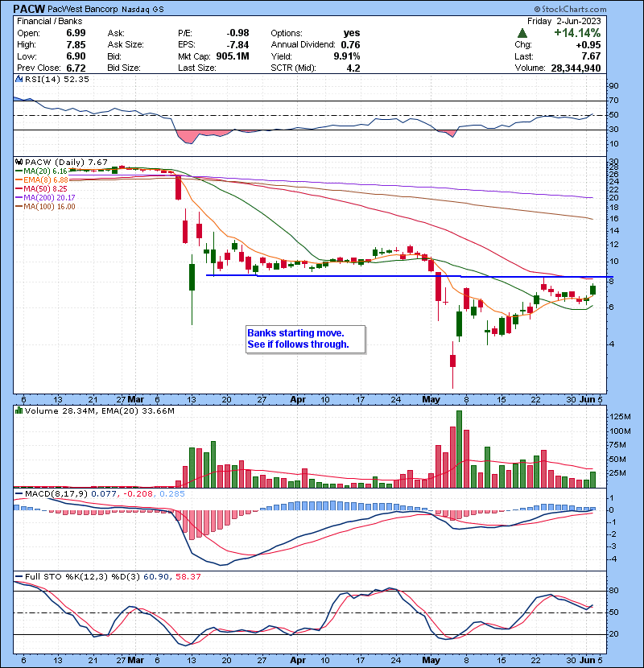This screenshot has width=644, height=668.
Task: Click the Volume bar chart icon
Action: click(x=19, y=410)
